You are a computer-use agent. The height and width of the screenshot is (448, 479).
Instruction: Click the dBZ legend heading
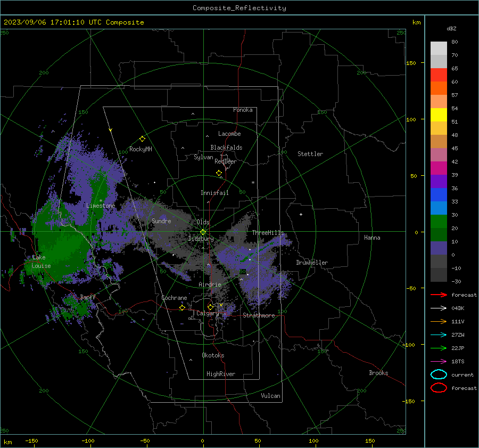(451, 28)
